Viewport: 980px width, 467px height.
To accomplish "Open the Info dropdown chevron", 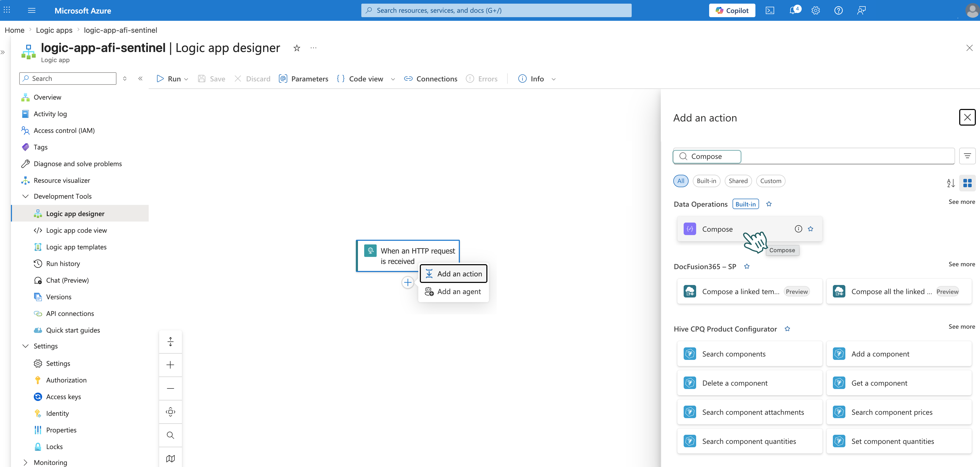I will coord(553,79).
